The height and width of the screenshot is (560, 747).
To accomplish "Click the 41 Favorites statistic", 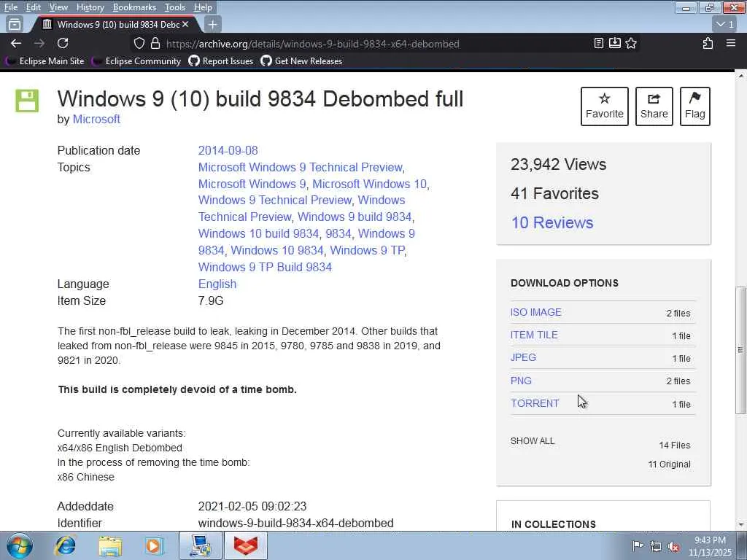I will click(x=554, y=193).
